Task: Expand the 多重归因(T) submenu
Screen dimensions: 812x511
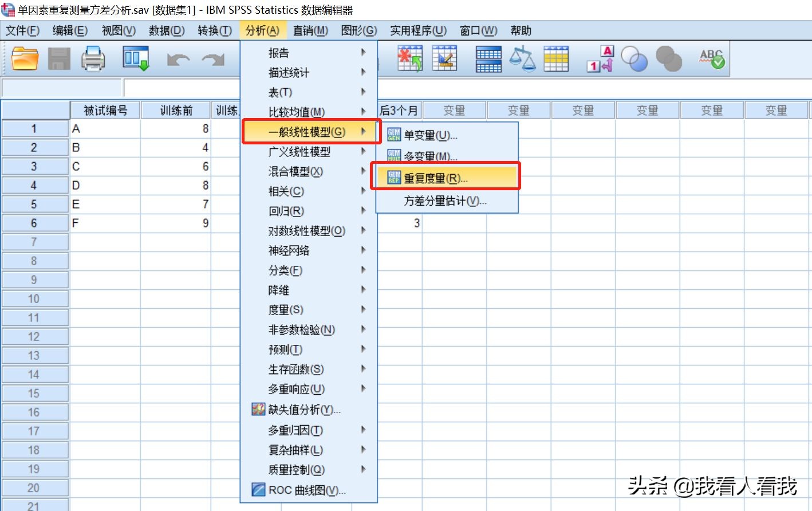Action: tap(309, 430)
